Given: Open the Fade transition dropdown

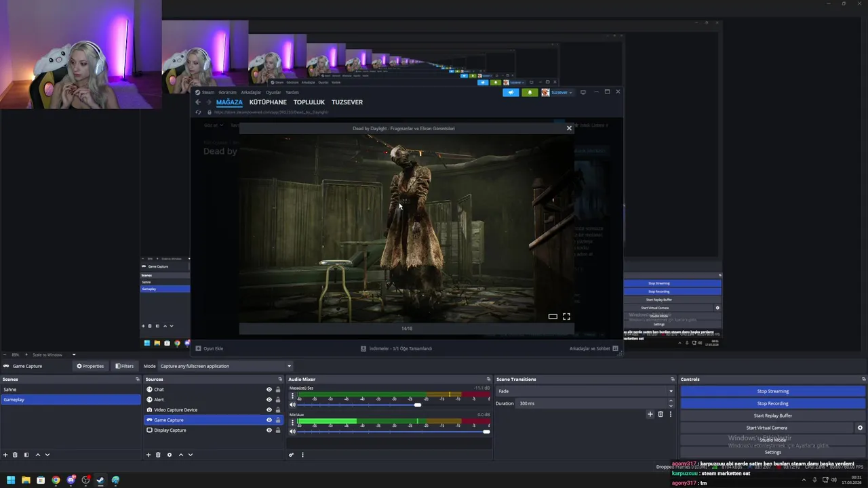Looking at the screenshot, I should (x=585, y=391).
